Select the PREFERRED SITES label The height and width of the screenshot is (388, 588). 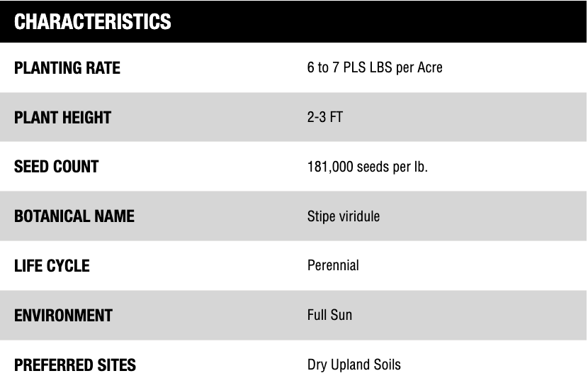point(75,365)
